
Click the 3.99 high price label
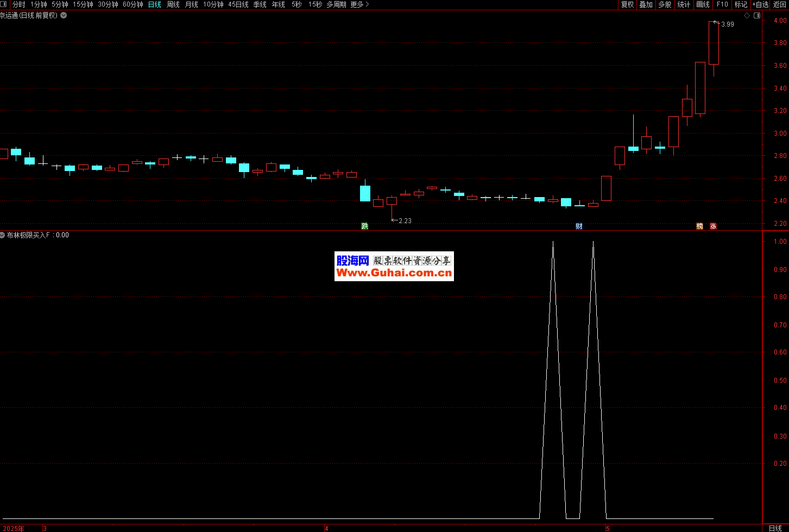coord(728,24)
